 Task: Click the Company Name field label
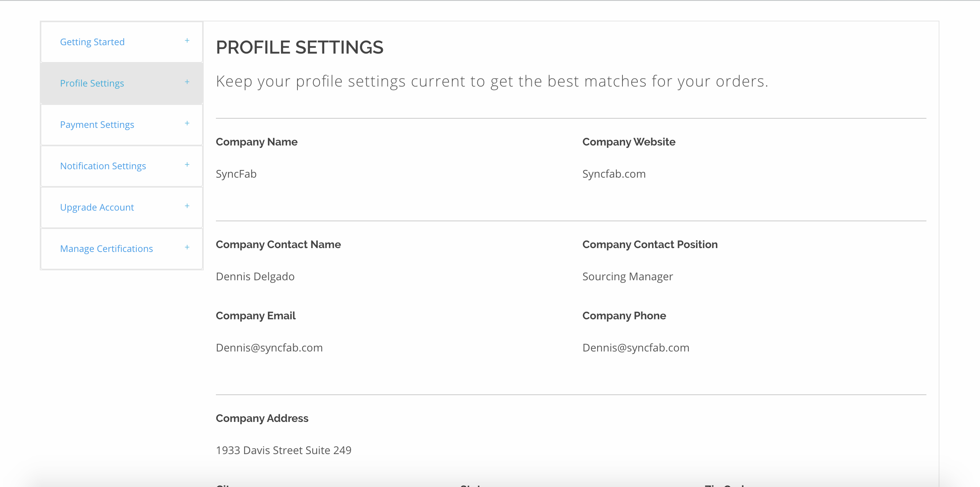pos(257,142)
